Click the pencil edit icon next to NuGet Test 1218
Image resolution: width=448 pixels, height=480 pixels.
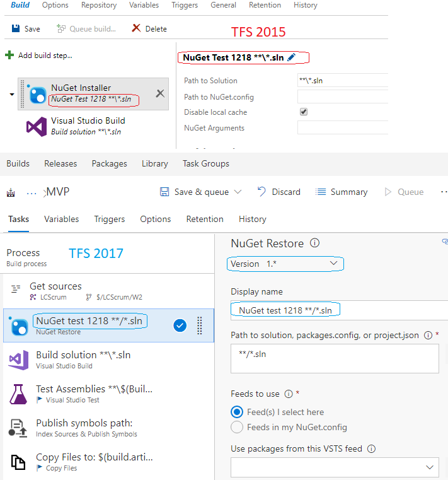292,57
